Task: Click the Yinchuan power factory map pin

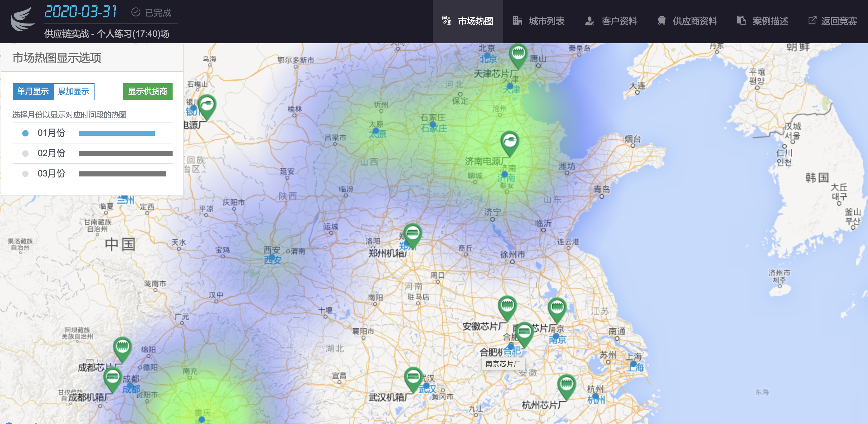Action: (207, 105)
